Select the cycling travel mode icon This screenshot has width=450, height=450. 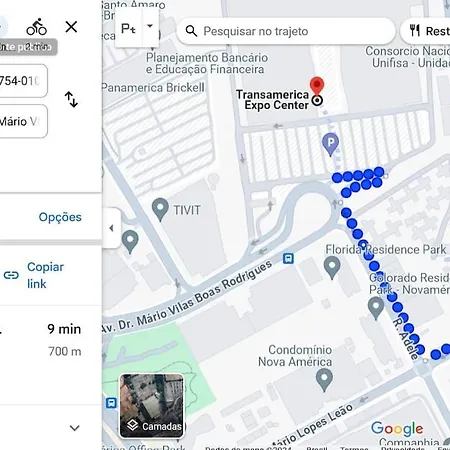coord(36,27)
